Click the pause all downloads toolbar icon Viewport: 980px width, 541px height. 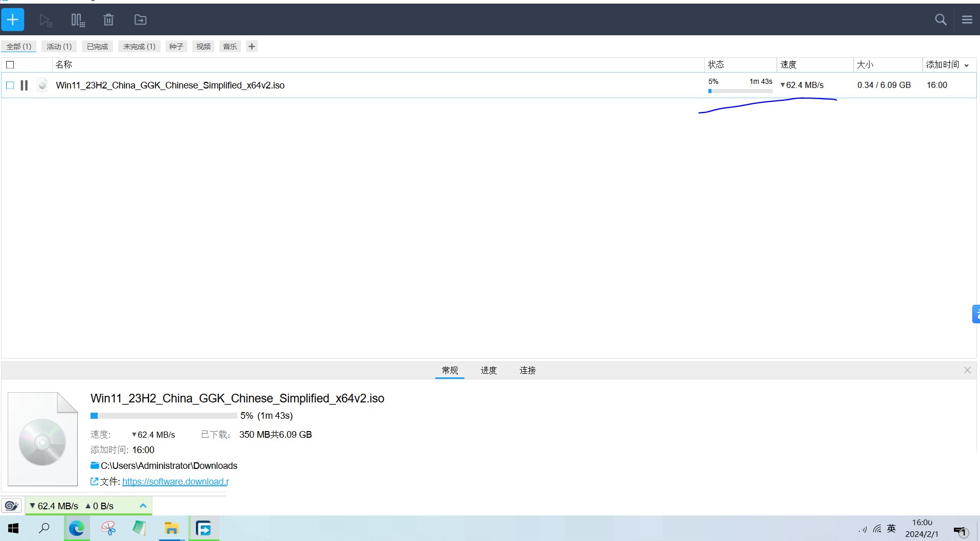[78, 20]
